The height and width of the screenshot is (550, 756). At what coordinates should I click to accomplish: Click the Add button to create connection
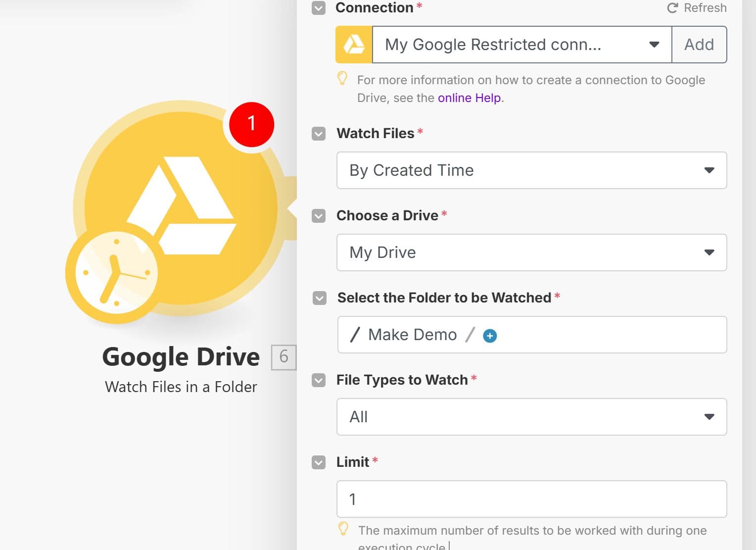point(699,44)
